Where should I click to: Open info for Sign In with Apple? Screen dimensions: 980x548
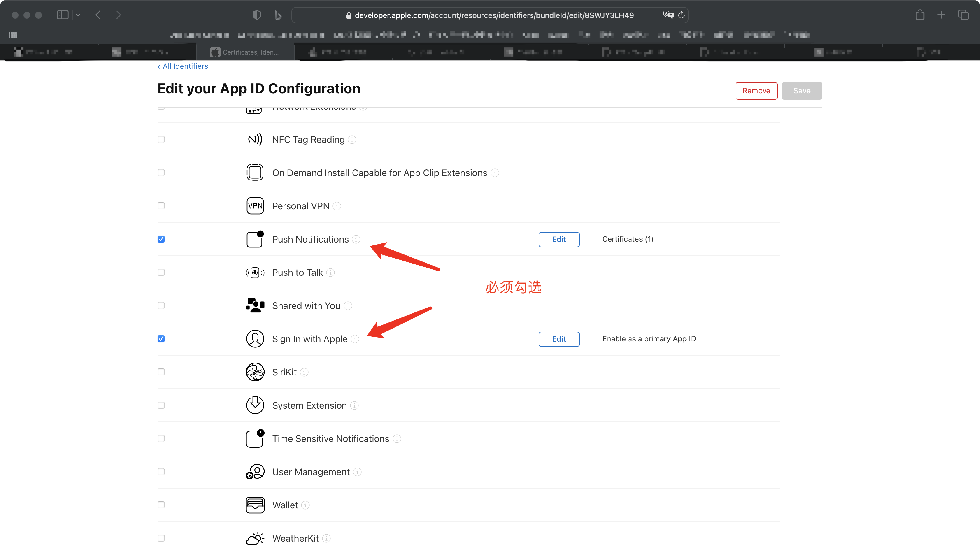355,339
